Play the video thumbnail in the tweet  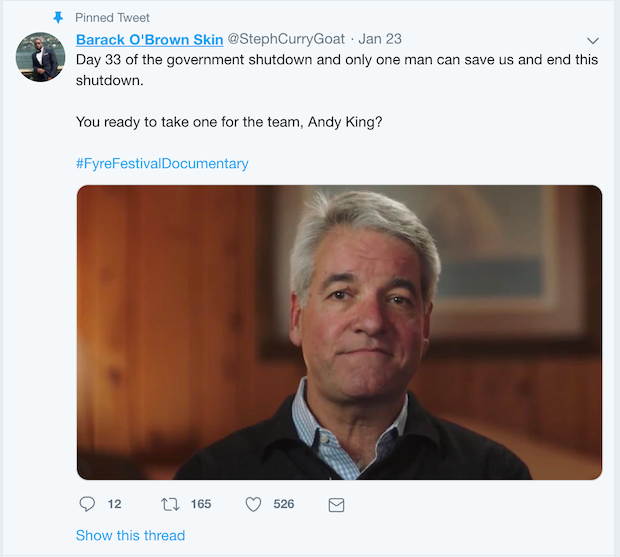pyautogui.click(x=339, y=332)
